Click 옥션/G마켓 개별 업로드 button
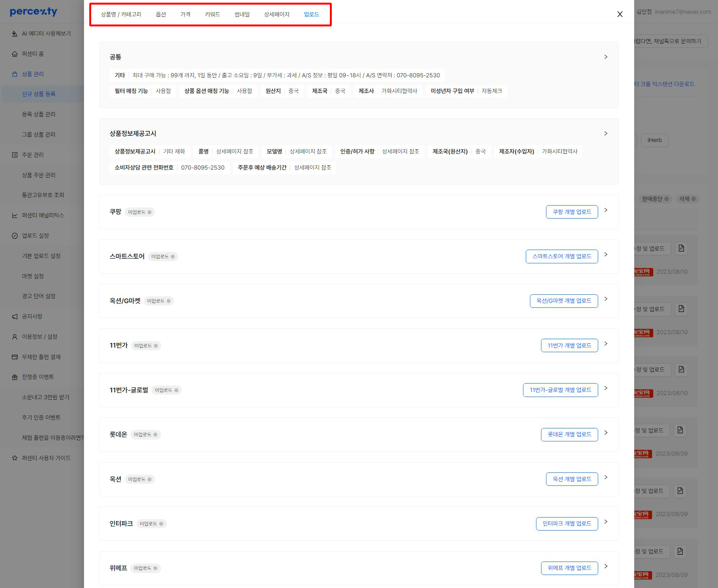718x588 pixels. (564, 301)
